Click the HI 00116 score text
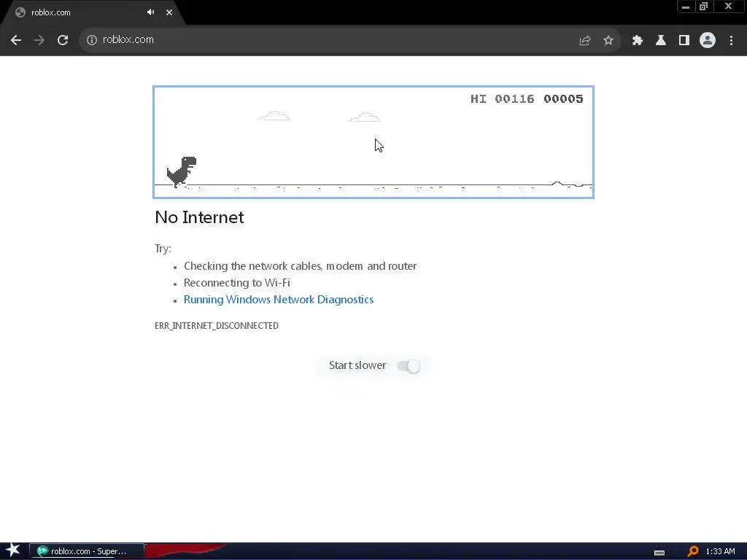Viewport: 747px width, 560px height. coord(502,99)
